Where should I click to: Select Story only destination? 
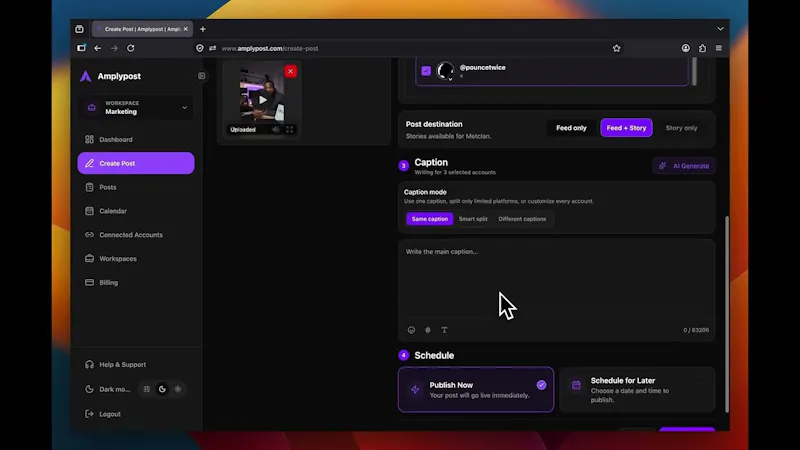pos(681,128)
